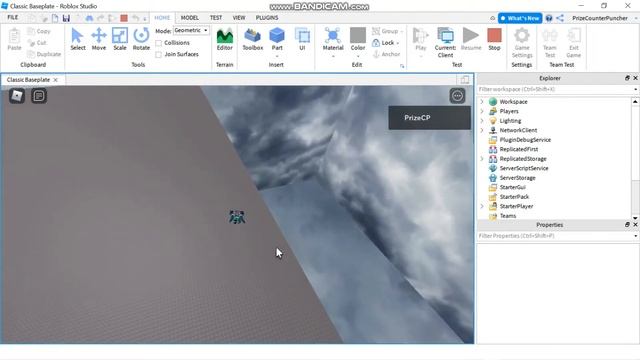Viewport: 640px width, 360px height.
Task: Select the Select tool arrow
Action: pos(78,39)
